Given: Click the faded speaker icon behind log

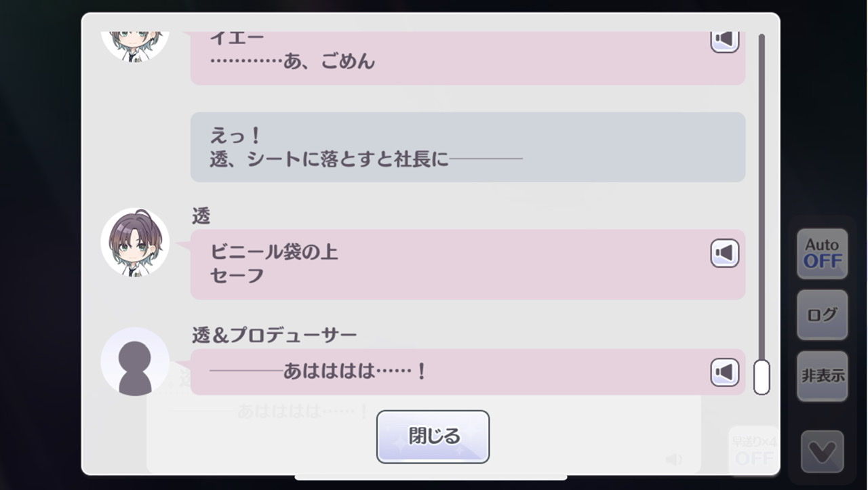Looking at the screenshot, I should coord(674,460).
